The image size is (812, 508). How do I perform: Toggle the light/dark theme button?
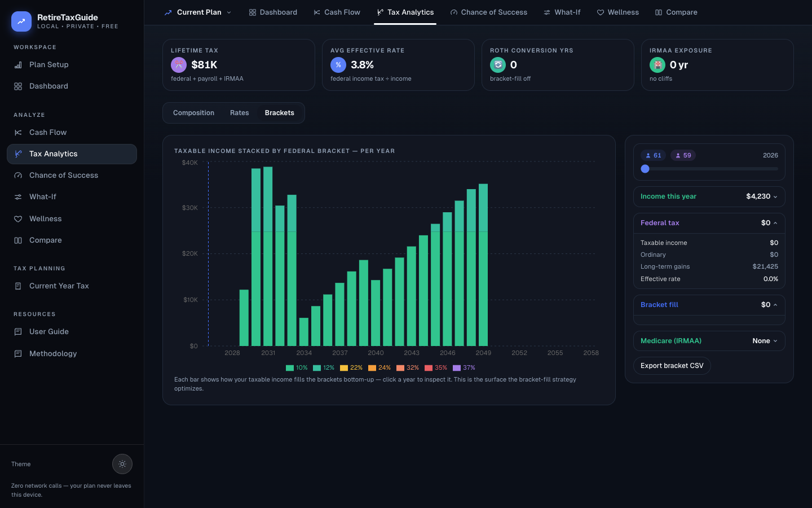pyautogui.click(x=122, y=464)
